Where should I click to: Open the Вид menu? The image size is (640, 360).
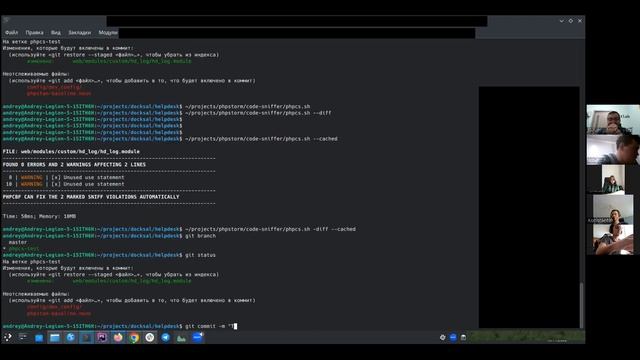(x=56, y=33)
